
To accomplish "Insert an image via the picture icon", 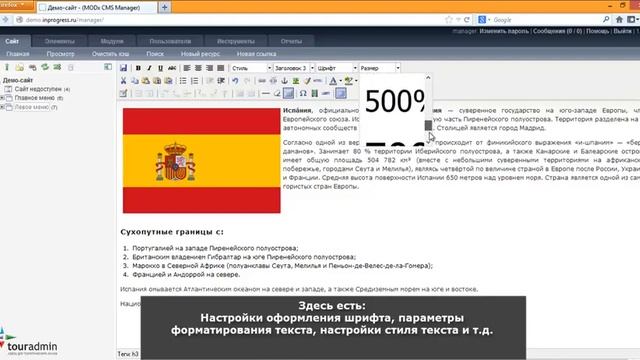I will click(296, 81).
